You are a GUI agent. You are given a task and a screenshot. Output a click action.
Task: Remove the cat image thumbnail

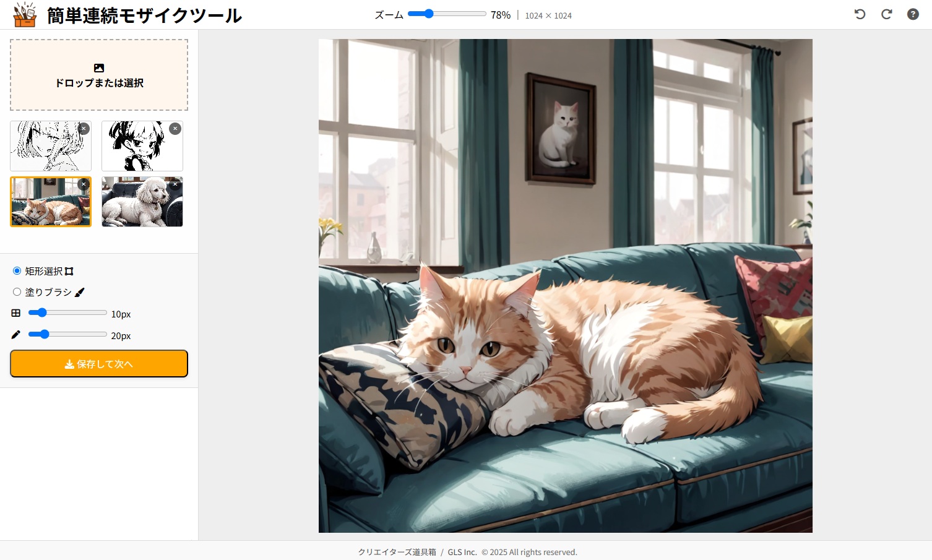[84, 184]
